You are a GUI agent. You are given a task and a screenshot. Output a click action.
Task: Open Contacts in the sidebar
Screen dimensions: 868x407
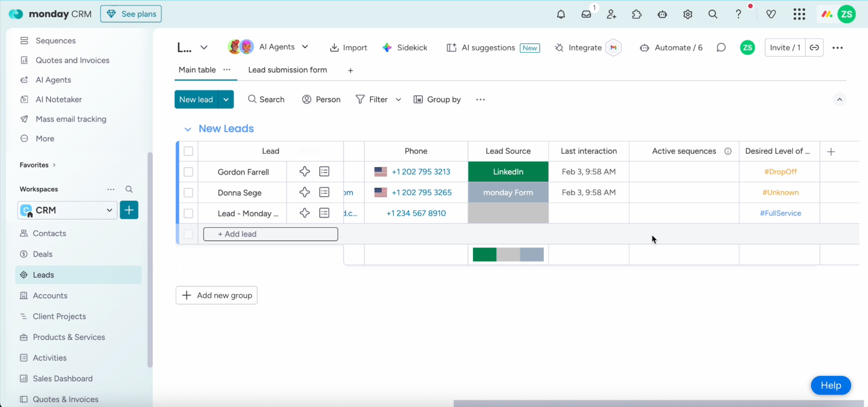[78, 233]
